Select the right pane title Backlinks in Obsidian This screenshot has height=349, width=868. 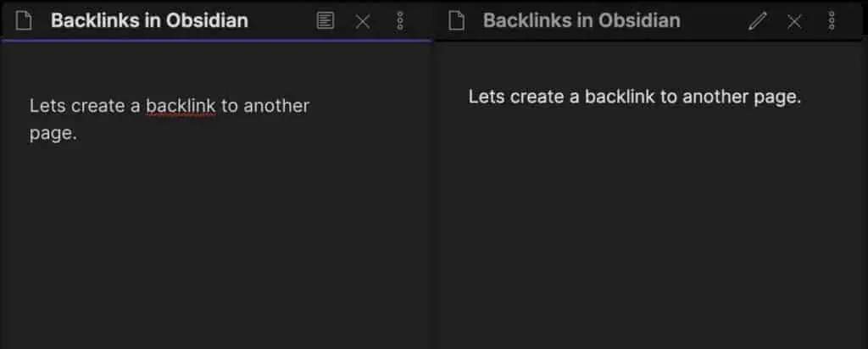(x=581, y=21)
